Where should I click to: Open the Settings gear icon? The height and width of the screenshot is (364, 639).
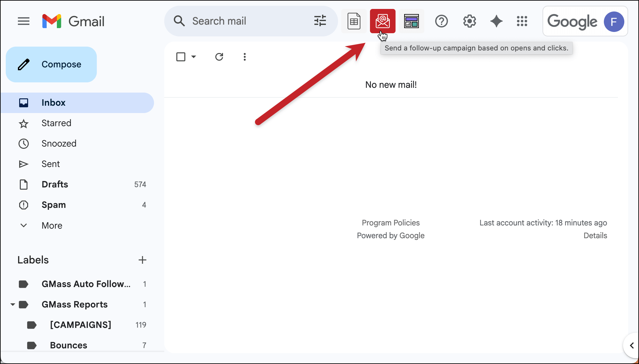(x=469, y=21)
